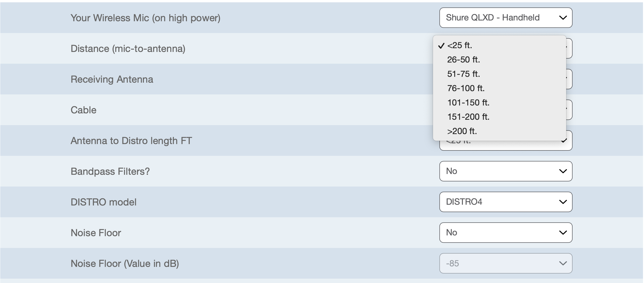The height and width of the screenshot is (283, 644).
Task: Choose the 101-150 ft. option
Action: 468,103
